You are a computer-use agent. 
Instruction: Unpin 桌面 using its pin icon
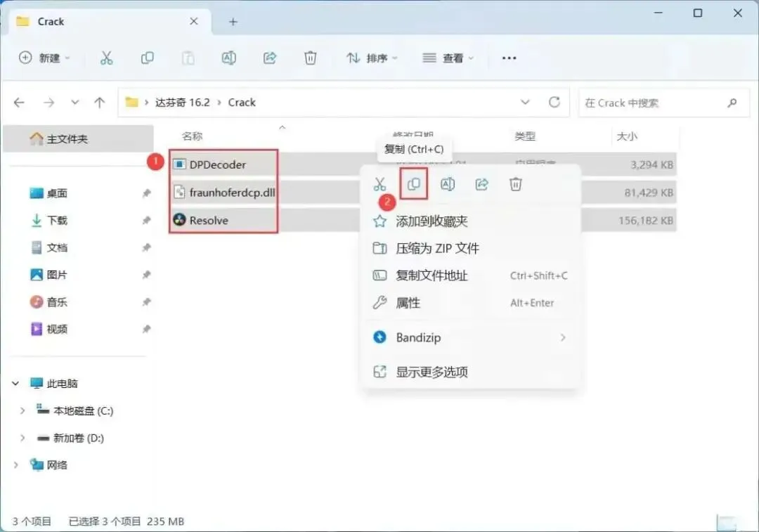[x=146, y=194]
